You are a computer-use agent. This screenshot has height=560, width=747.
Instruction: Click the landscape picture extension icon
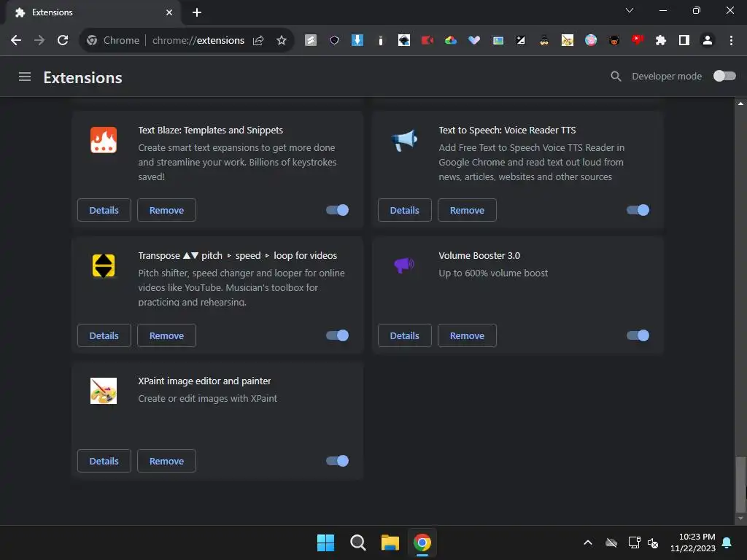point(498,40)
